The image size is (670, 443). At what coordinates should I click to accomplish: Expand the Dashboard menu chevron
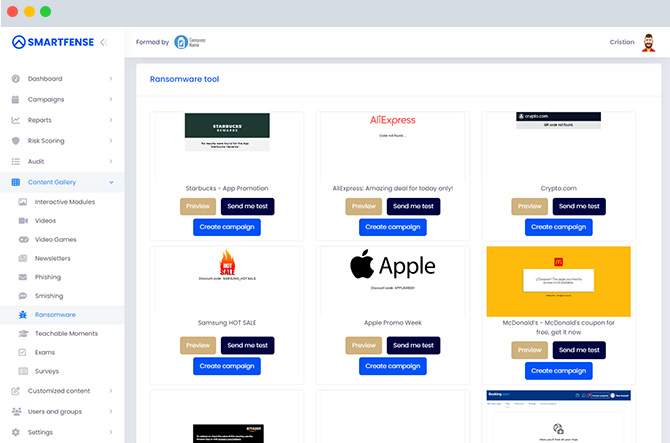pos(111,79)
